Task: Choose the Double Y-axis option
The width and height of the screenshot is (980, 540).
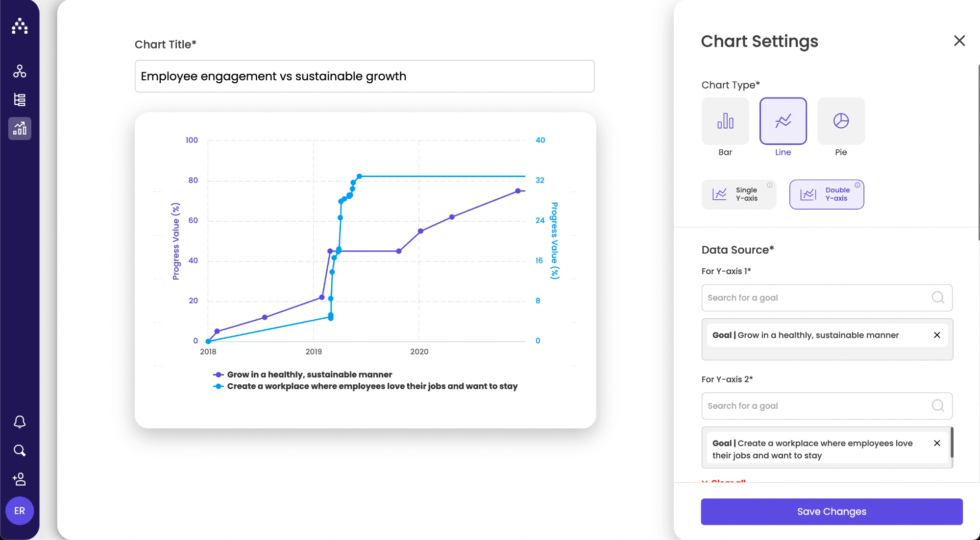Action: click(827, 194)
